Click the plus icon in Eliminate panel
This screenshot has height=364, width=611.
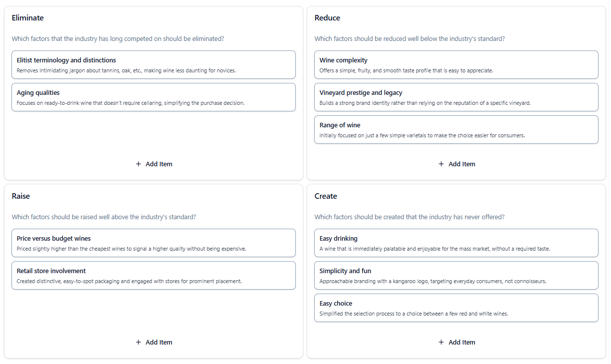click(138, 164)
